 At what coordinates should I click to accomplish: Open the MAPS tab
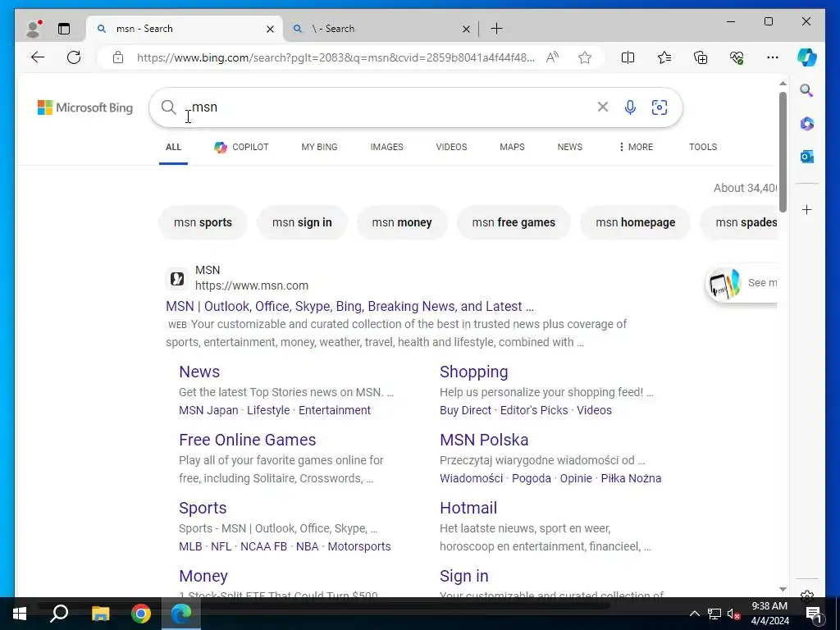pyautogui.click(x=512, y=147)
